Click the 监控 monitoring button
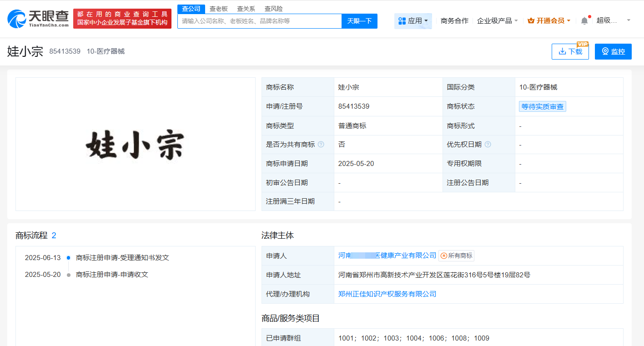 click(x=613, y=51)
